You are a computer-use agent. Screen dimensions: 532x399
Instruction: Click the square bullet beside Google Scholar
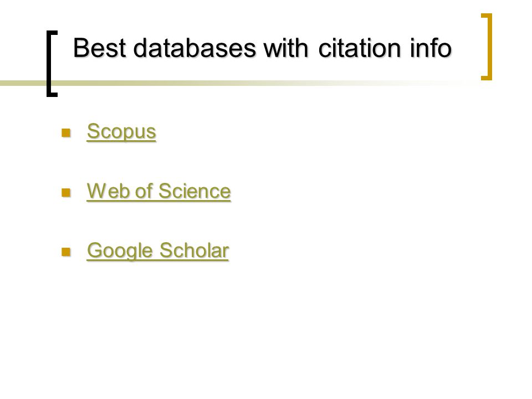pos(66,252)
